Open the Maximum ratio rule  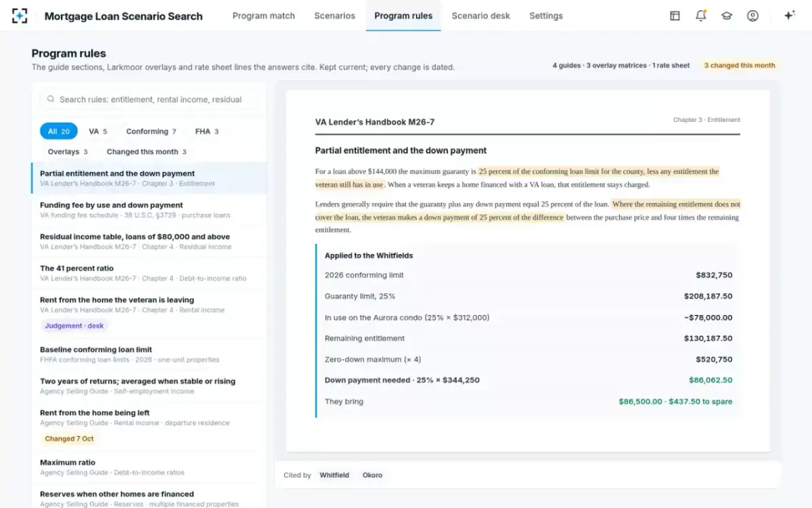click(x=149, y=467)
